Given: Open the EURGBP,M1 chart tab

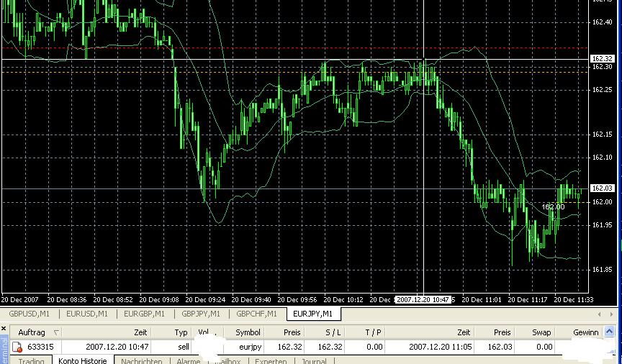Looking at the screenshot, I should click(144, 314).
